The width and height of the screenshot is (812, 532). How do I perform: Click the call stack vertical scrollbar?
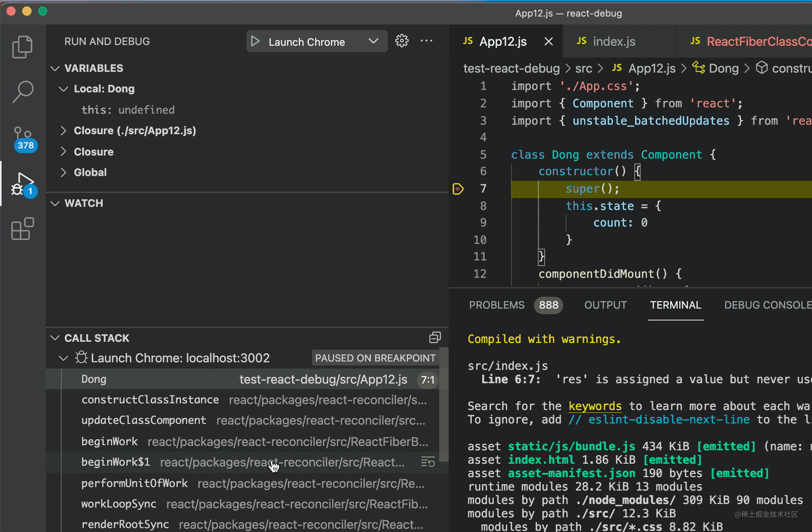click(x=444, y=405)
